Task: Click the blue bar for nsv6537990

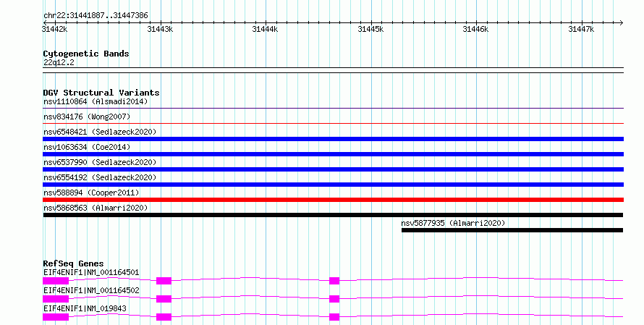Action: coord(333,169)
